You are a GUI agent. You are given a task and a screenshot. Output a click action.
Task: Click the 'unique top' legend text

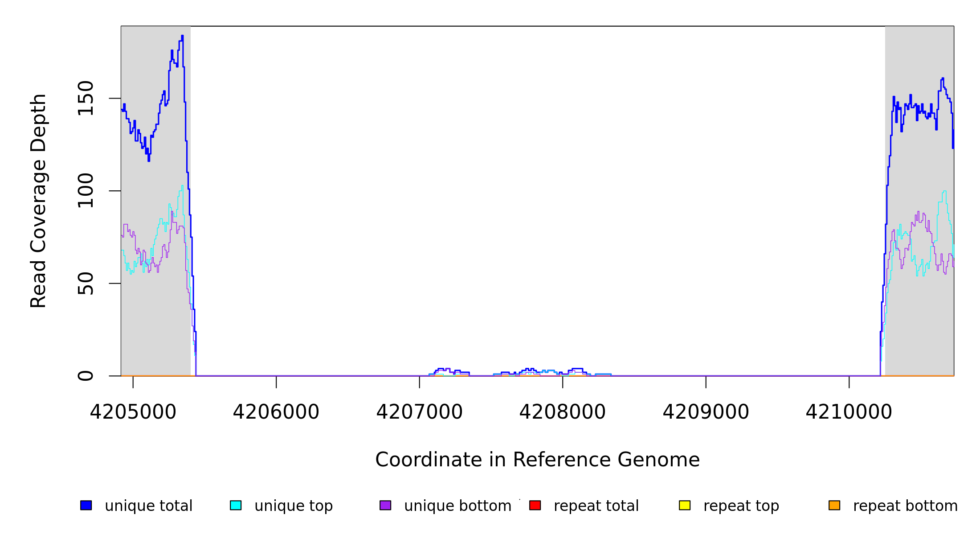click(x=294, y=506)
